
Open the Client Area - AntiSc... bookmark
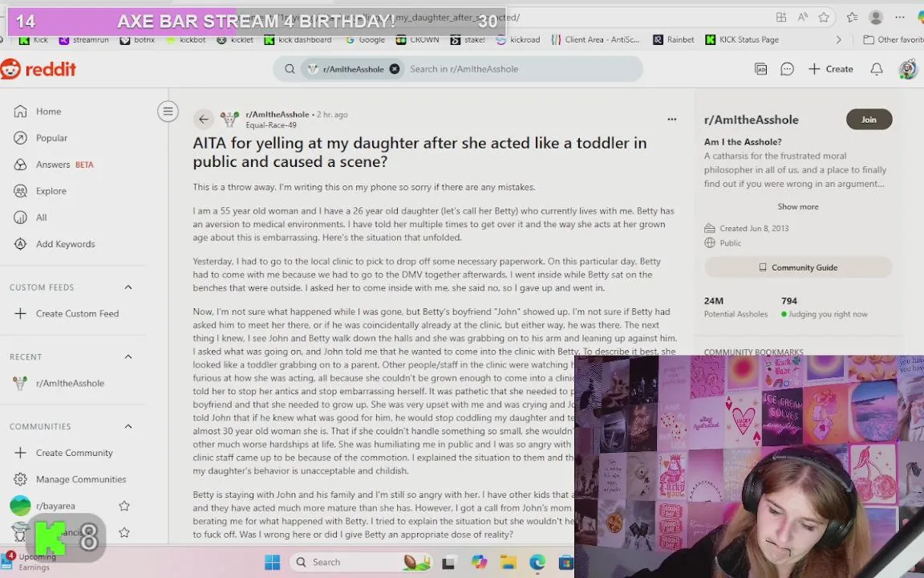pos(595,39)
